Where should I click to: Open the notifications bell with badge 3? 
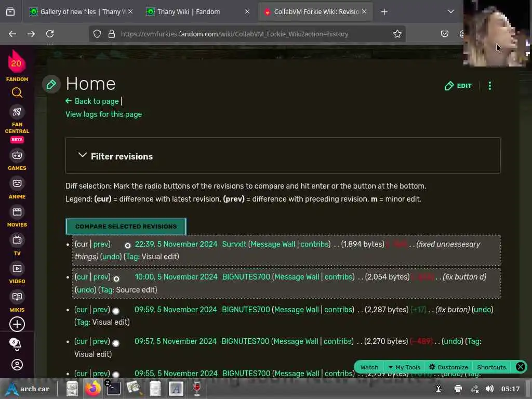(x=16, y=344)
